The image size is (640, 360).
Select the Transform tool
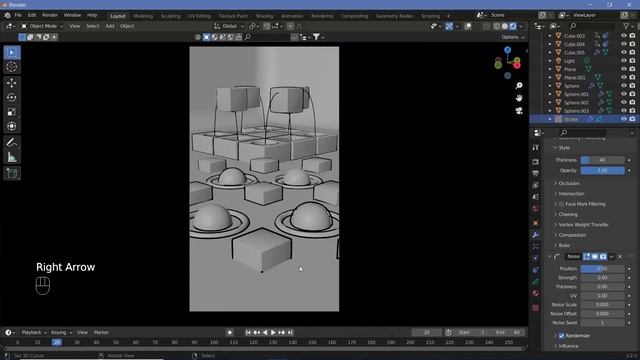click(x=12, y=126)
